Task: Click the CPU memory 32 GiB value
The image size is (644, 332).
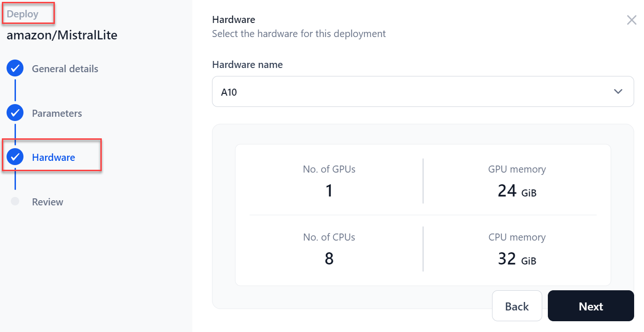Action: point(516,259)
